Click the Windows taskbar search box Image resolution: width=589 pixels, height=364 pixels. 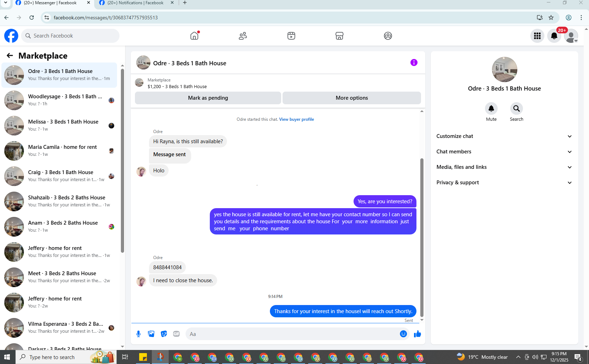pos(66,357)
